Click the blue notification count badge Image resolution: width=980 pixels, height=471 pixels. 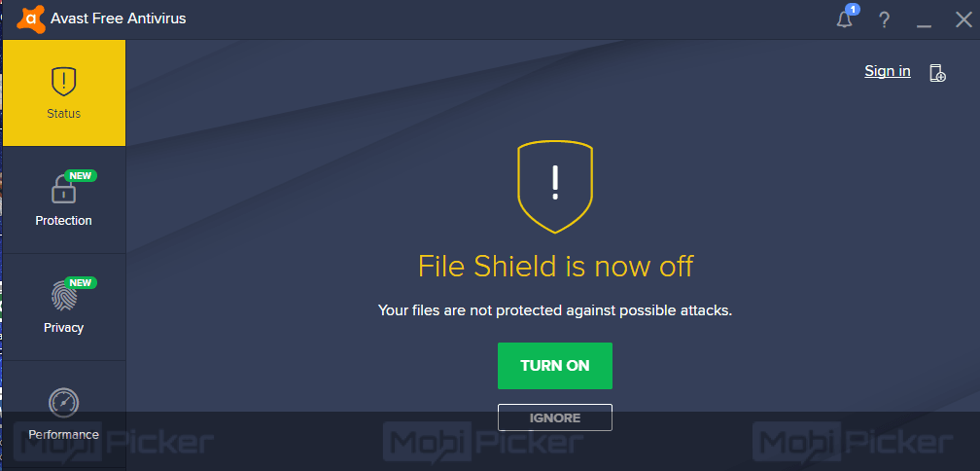852,10
